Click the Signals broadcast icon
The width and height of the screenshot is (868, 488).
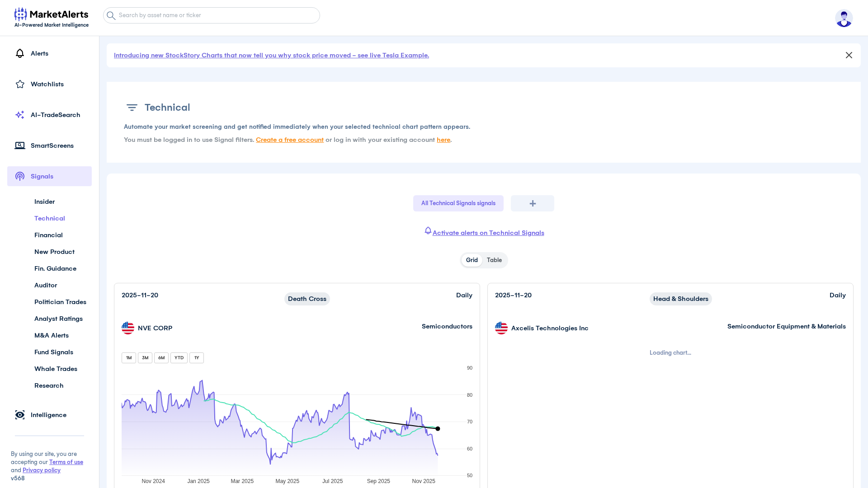[20, 176]
